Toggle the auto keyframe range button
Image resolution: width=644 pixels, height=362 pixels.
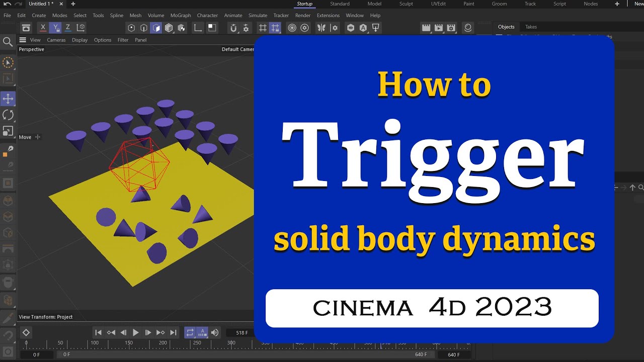[202, 332]
